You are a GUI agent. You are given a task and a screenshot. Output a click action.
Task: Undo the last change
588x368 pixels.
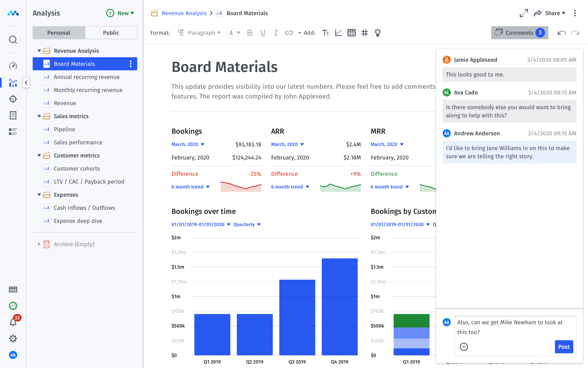point(562,33)
